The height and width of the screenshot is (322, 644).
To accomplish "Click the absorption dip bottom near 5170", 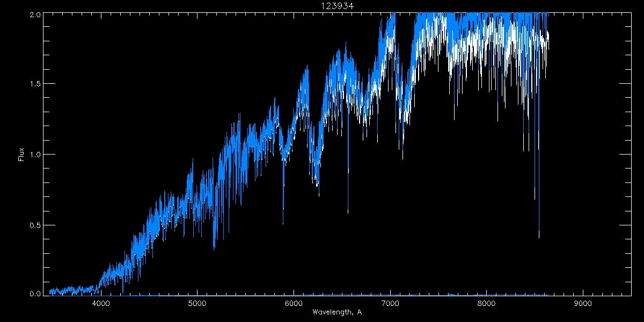I will click(x=214, y=250).
